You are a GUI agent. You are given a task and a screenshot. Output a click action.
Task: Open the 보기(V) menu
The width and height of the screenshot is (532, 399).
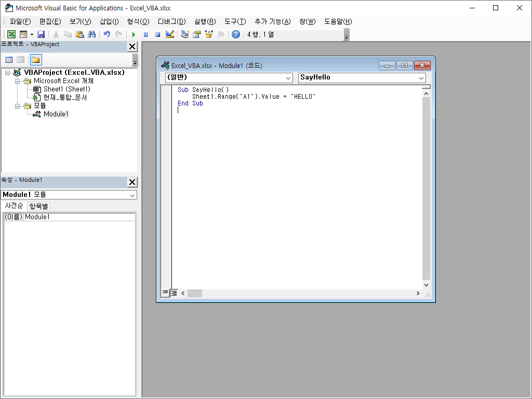[81, 22]
